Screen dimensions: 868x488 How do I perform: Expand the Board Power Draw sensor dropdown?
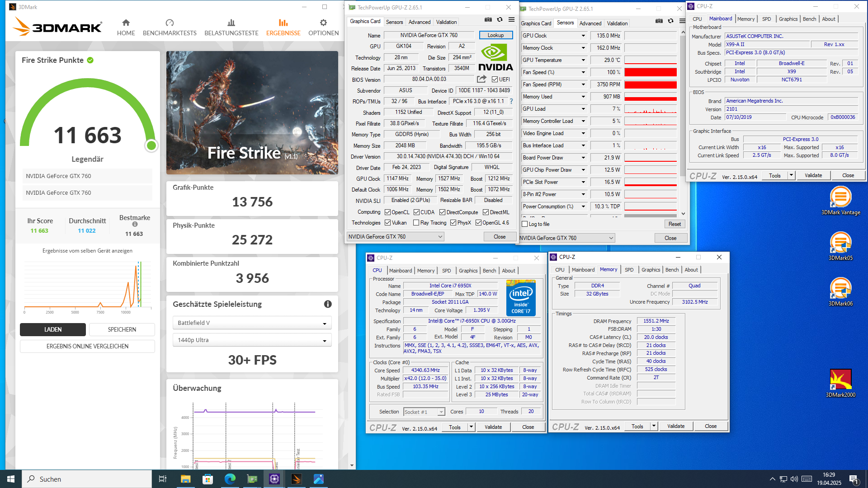(583, 158)
